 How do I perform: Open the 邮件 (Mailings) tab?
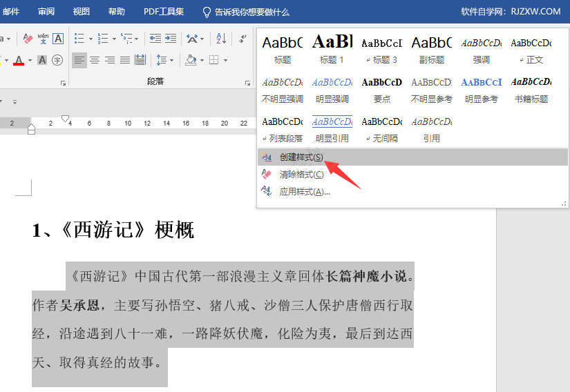tap(11, 12)
